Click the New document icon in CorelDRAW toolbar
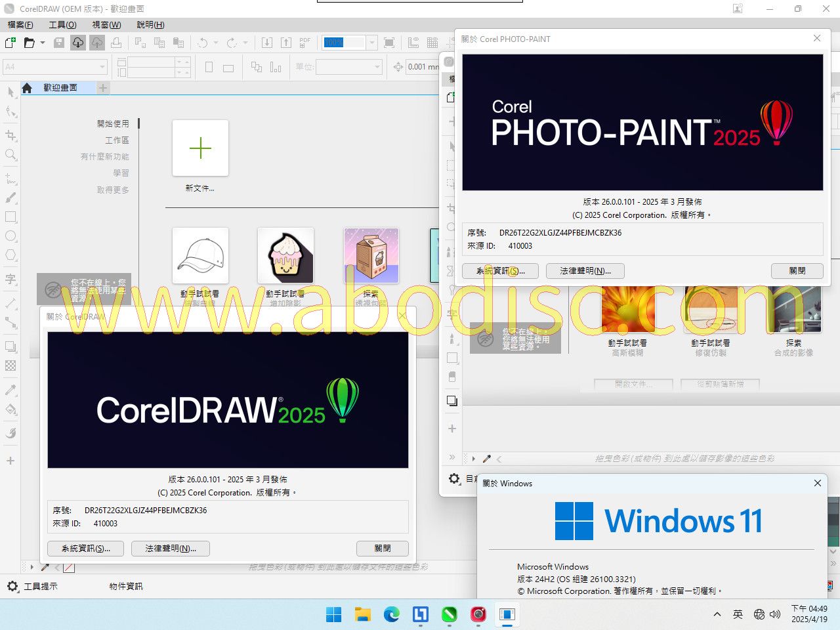 click(x=10, y=43)
